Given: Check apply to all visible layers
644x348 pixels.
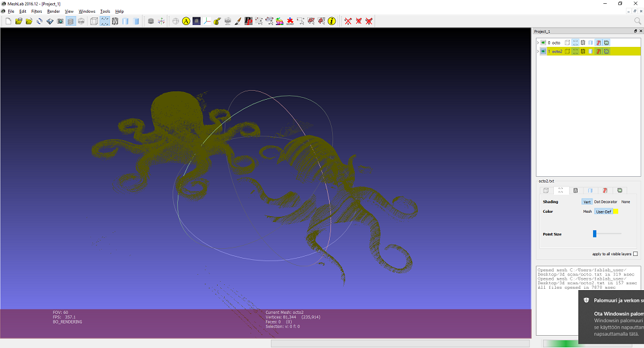Looking at the screenshot, I should [636, 253].
